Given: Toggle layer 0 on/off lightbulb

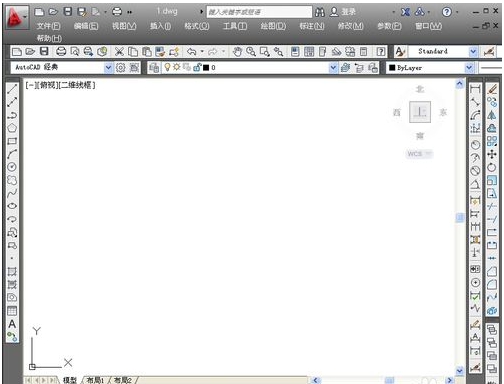Looking at the screenshot, I should click(167, 67).
